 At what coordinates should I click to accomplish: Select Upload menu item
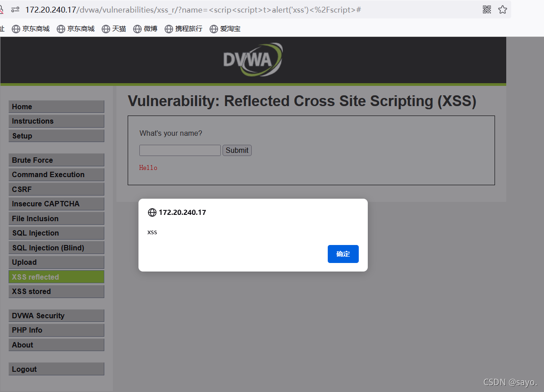pos(56,262)
